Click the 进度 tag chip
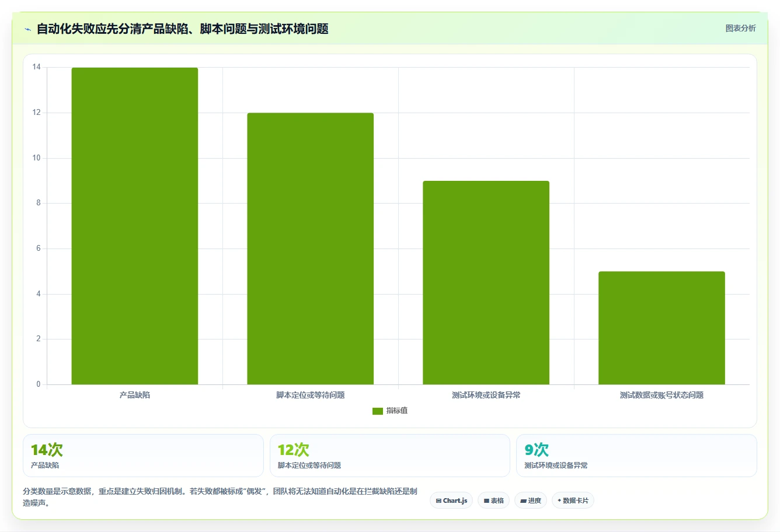Viewport: 780px width, 532px height. pos(531,501)
